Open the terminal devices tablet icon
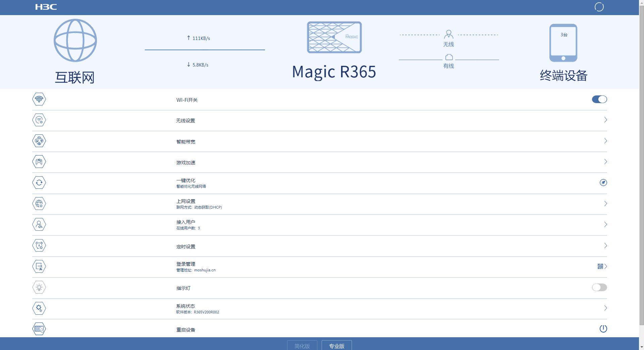The width and height of the screenshot is (644, 350). click(x=563, y=43)
